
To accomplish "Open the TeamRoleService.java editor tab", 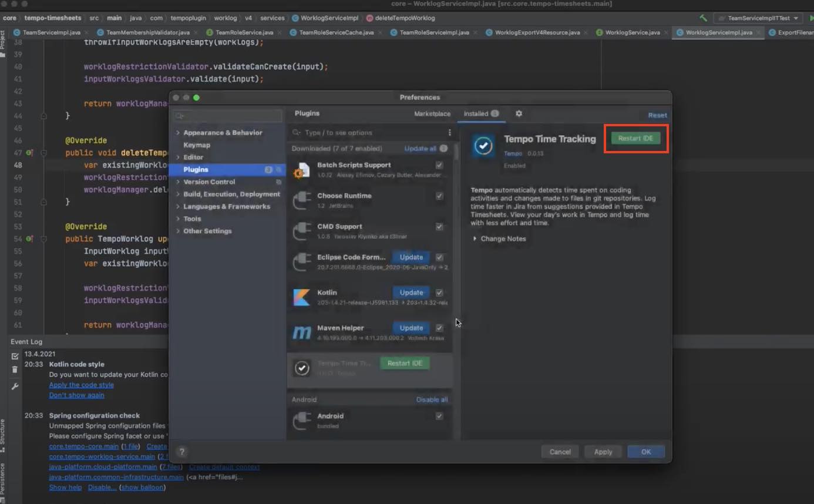I will (x=243, y=33).
